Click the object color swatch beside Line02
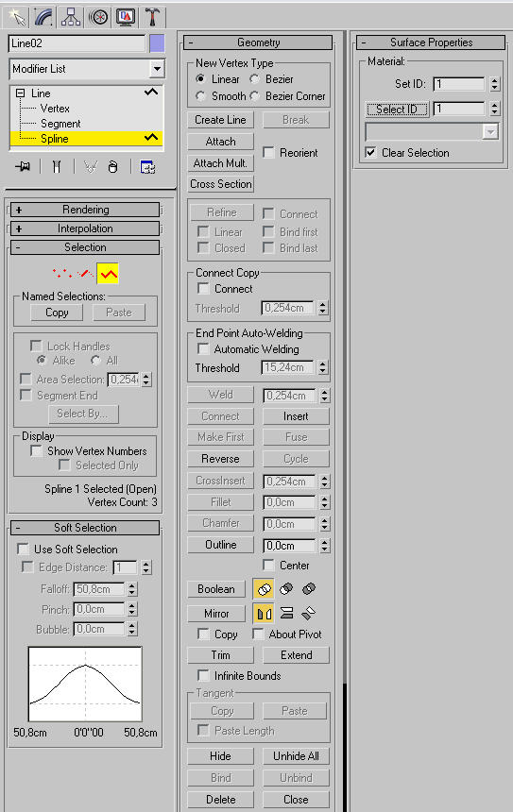 click(x=157, y=43)
